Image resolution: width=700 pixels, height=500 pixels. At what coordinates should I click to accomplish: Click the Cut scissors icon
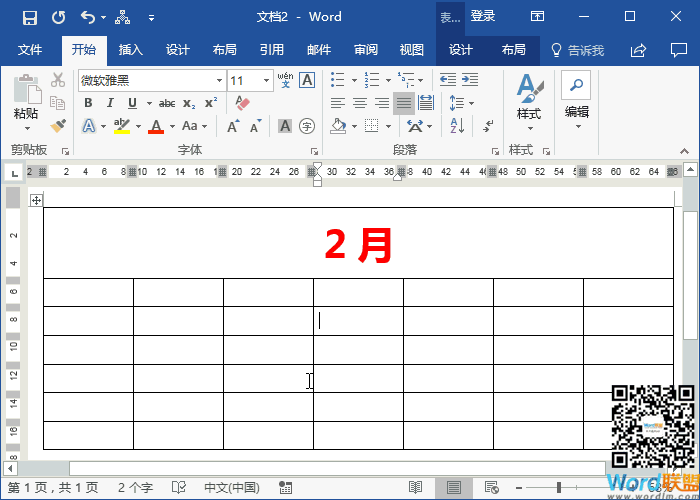click(x=58, y=80)
